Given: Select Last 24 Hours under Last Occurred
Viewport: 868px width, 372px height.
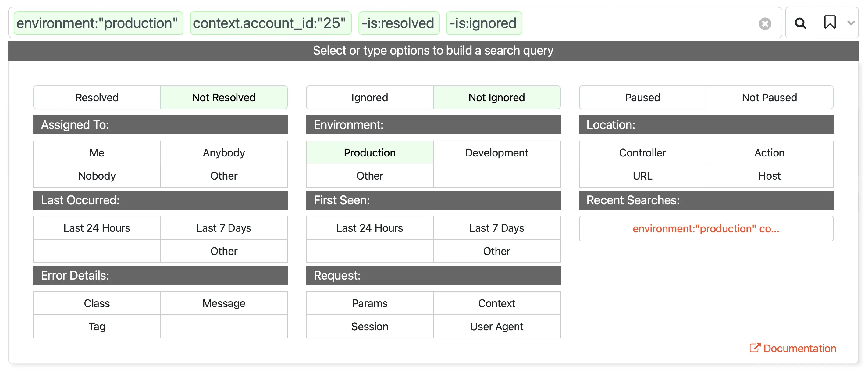Looking at the screenshot, I should tap(97, 228).
